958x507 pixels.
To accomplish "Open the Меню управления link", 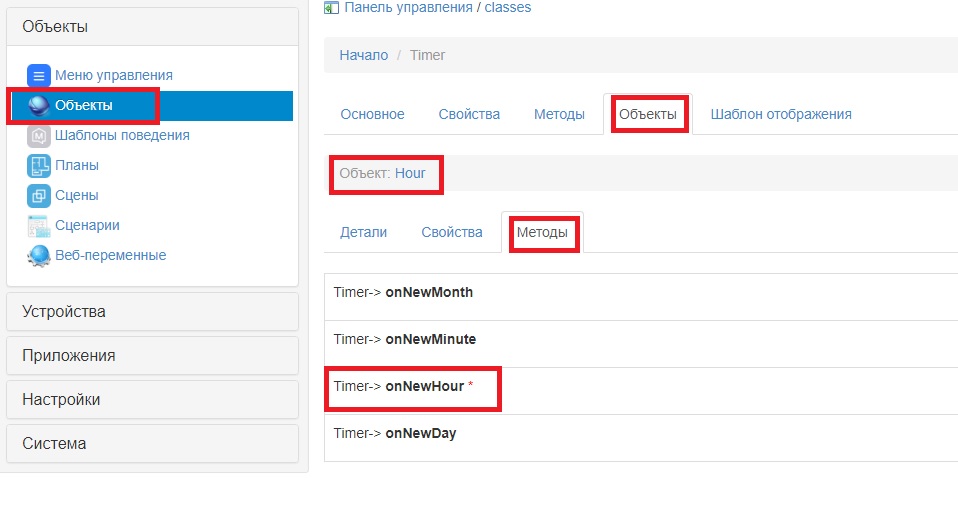I will pos(114,75).
